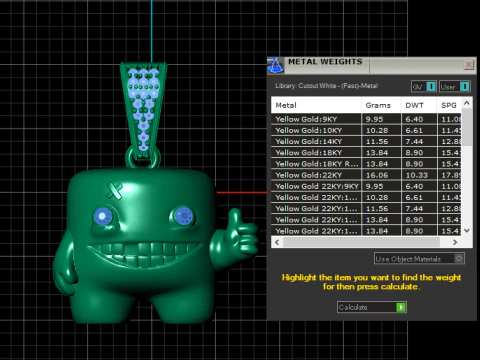
Task: Click the metal list up arrow
Action: pos(467,103)
